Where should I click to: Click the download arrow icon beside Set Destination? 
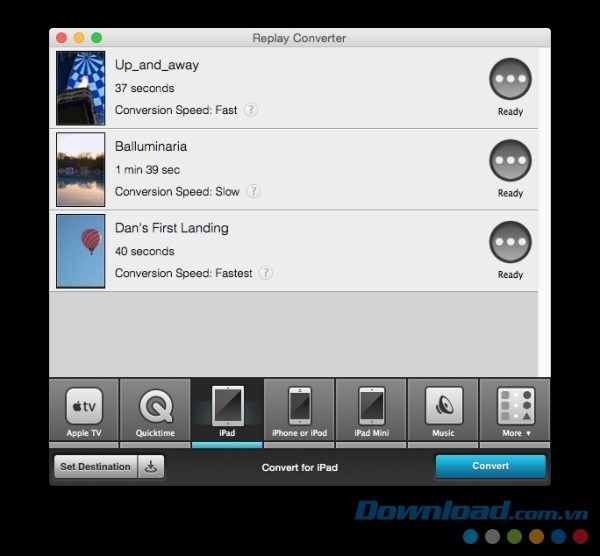[151, 467]
